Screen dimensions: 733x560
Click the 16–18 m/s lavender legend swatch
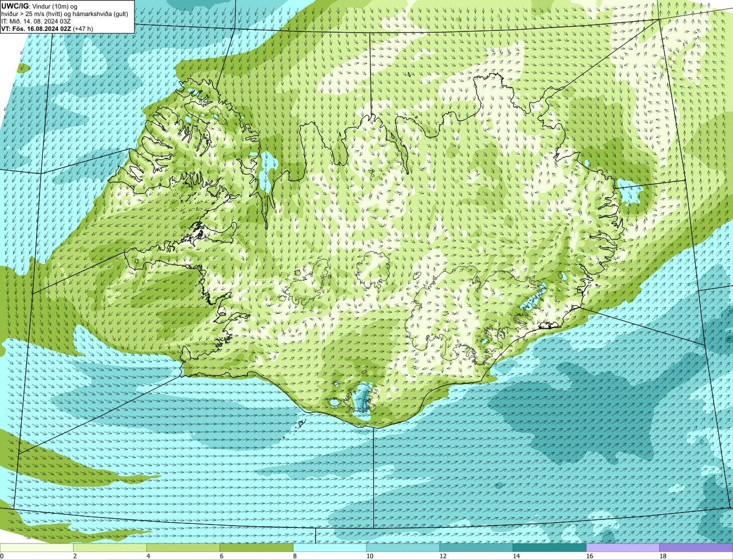pos(623,547)
